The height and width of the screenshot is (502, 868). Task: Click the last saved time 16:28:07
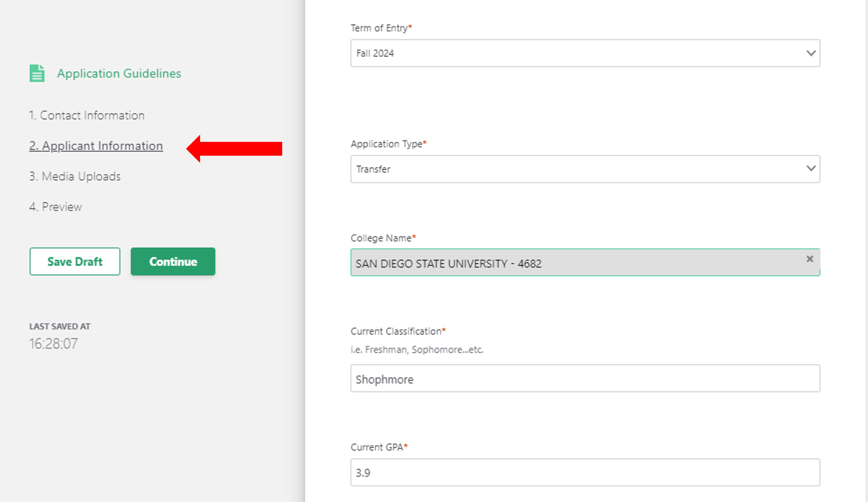pyautogui.click(x=54, y=344)
